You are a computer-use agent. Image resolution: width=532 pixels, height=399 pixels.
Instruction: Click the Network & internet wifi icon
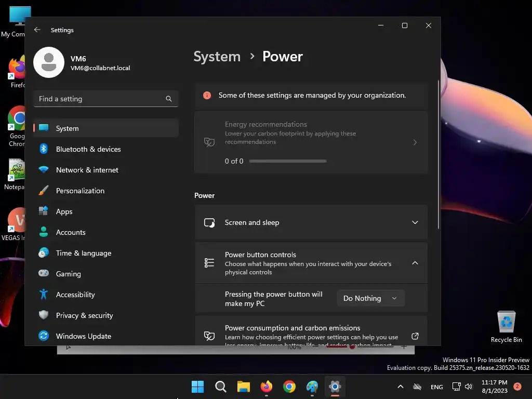coord(44,170)
